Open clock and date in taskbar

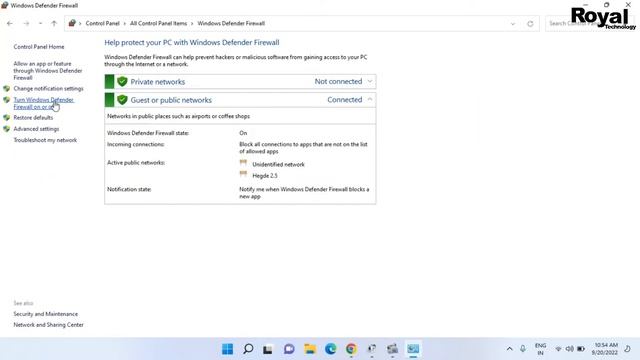click(x=605, y=349)
